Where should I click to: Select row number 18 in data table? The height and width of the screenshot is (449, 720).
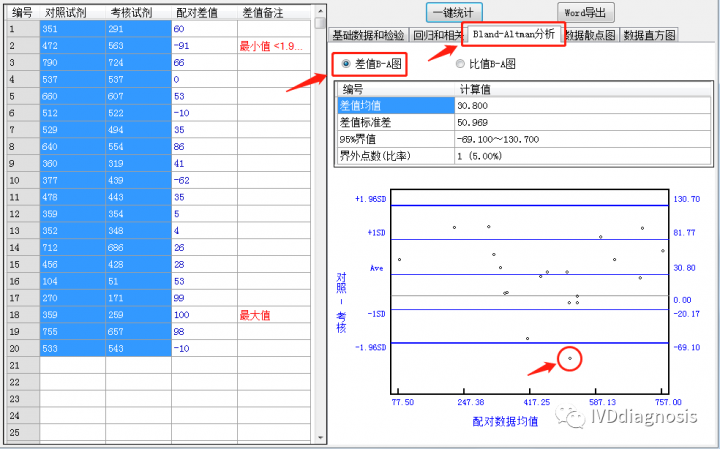[x=18, y=315]
